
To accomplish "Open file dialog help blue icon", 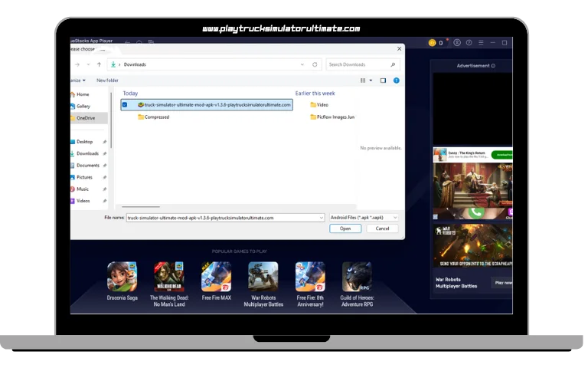I will point(397,80).
